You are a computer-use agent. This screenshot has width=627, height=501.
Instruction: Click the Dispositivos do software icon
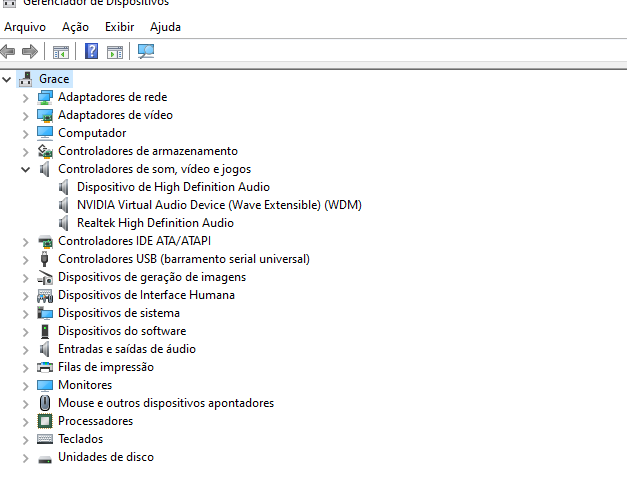coord(45,331)
